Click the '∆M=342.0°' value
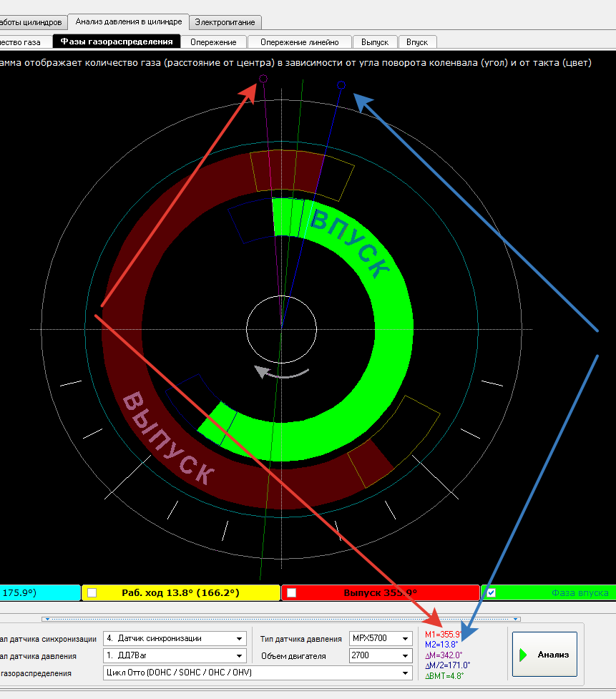616x699 pixels. pyautogui.click(x=444, y=655)
